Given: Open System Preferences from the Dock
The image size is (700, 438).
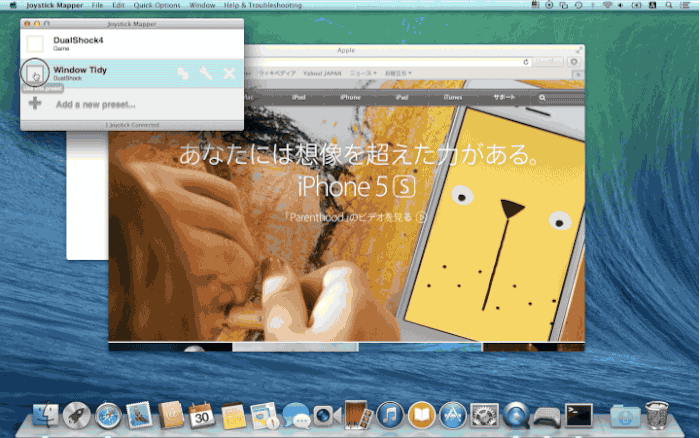Looking at the screenshot, I should tap(484, 415).
